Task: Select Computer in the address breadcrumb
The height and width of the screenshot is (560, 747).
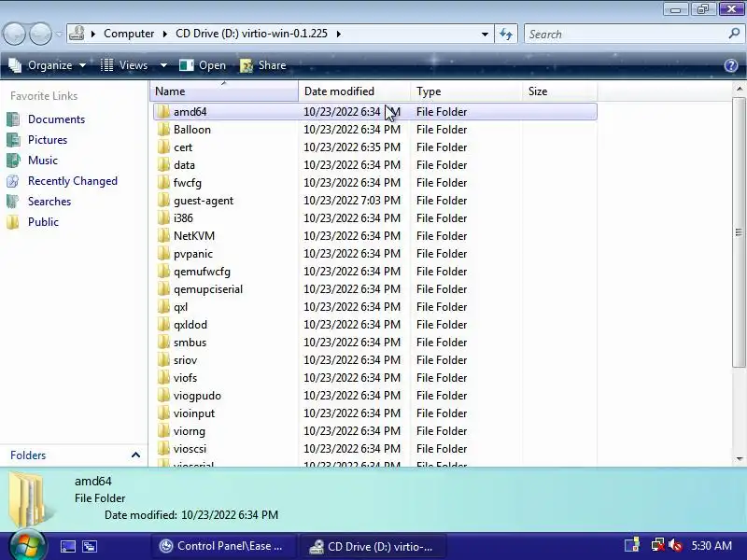Action: [129, 34]
